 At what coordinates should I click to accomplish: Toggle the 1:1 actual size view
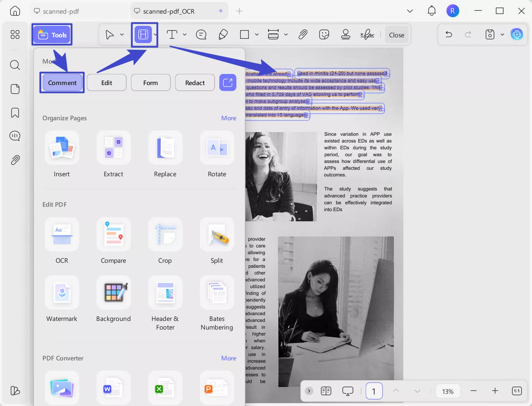pos(517,391)
